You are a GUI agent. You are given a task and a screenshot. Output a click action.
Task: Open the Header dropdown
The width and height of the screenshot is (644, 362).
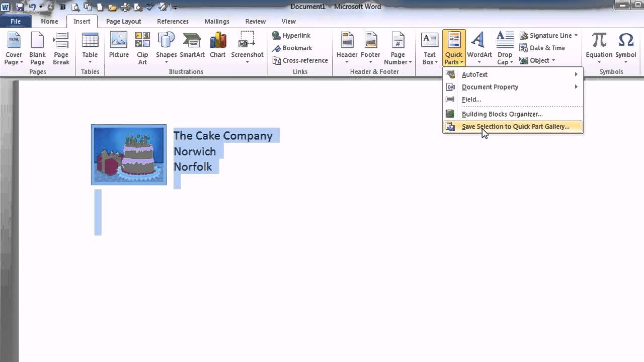click(x=347, y=48)
